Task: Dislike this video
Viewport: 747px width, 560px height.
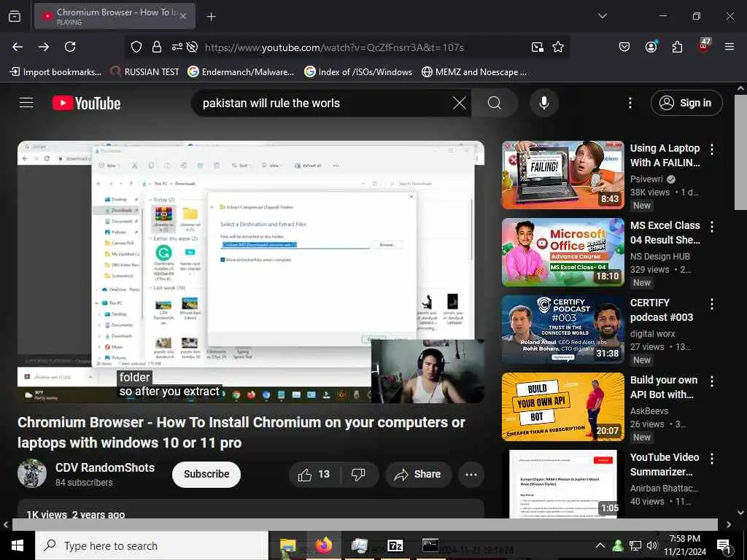Action: [x=358, y=474]
